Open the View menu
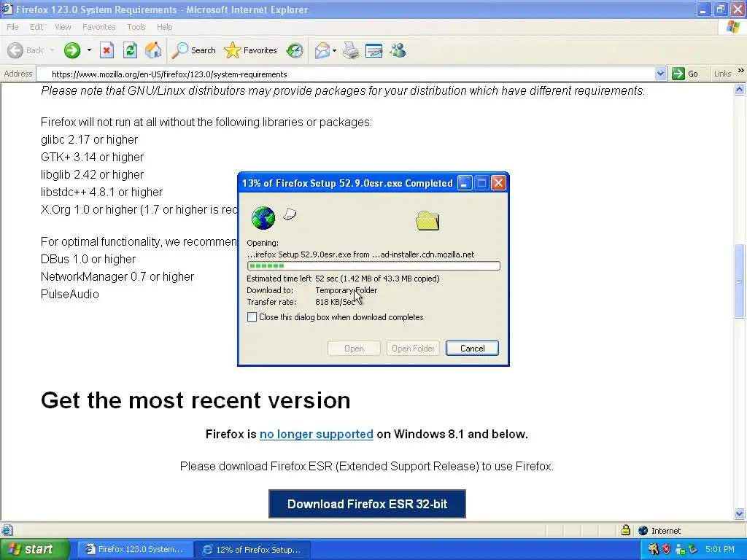 tap(63, 27)
